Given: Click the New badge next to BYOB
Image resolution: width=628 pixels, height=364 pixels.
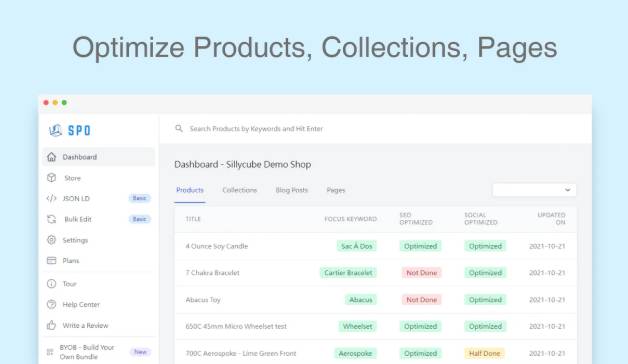Looking at the screenshot, I should click(140, 352).
